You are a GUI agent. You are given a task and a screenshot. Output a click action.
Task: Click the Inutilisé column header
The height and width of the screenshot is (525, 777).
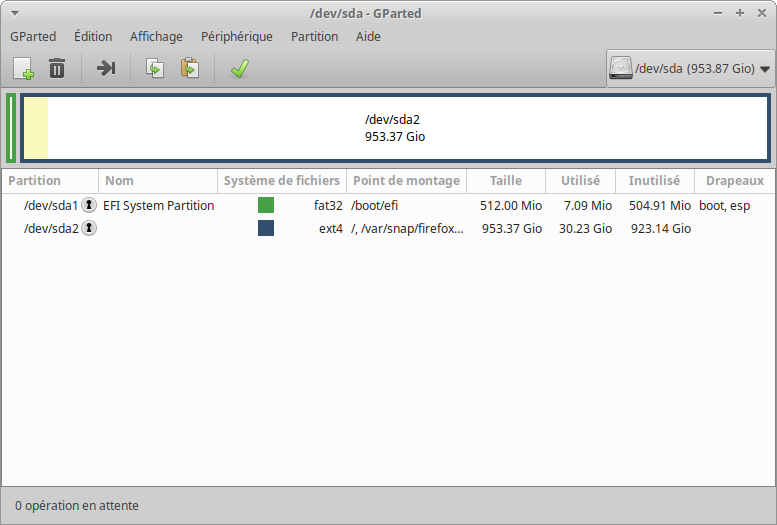[655, 181]
